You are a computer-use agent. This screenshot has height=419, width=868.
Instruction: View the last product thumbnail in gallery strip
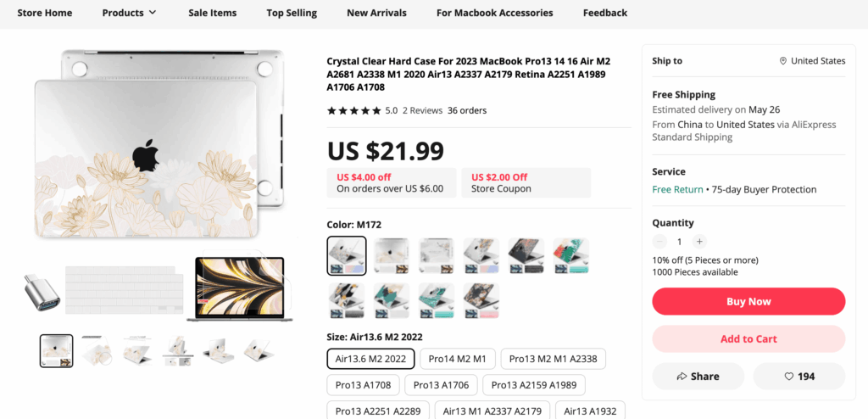pos(258,351)
